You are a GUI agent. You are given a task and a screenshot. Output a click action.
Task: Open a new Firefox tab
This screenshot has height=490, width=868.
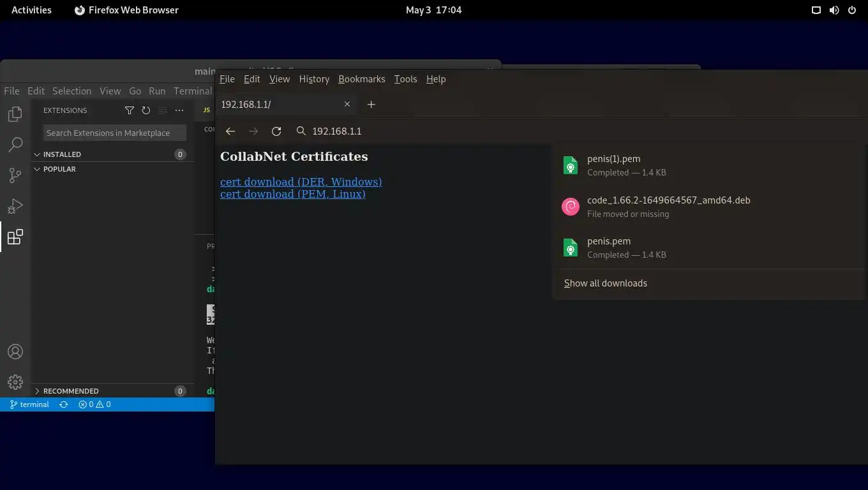click(x=371, y=104)
